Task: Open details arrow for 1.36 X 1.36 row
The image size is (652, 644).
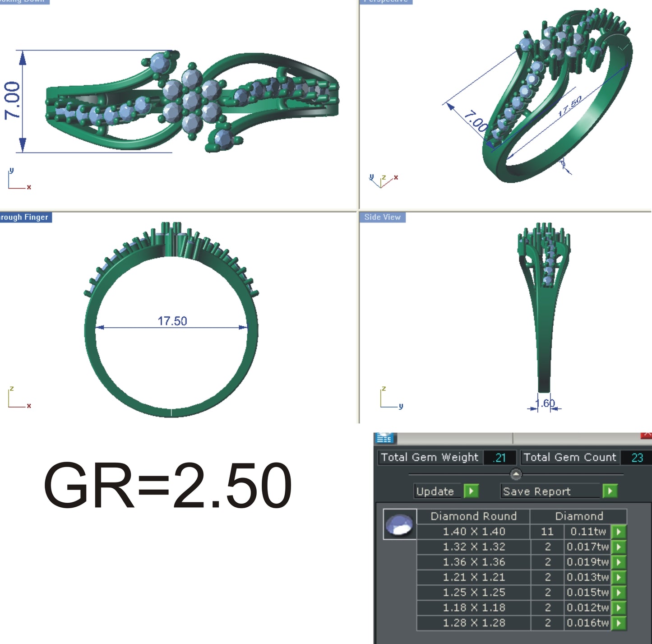Action: (x=619, y=562)
